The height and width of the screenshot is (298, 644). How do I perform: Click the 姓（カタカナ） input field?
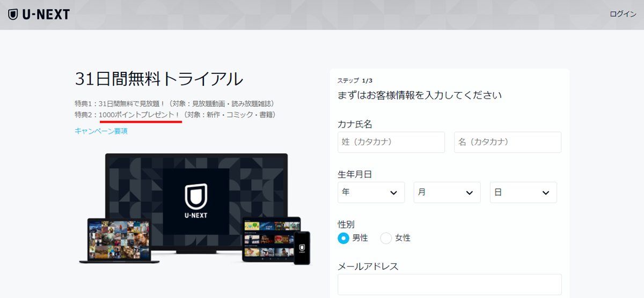point(391,142)
